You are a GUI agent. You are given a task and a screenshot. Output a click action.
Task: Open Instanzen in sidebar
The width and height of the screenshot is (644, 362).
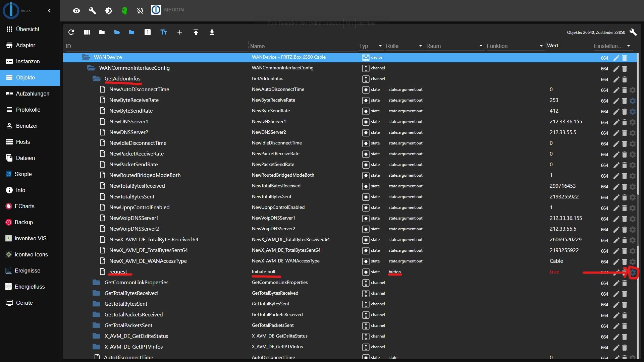30,61
